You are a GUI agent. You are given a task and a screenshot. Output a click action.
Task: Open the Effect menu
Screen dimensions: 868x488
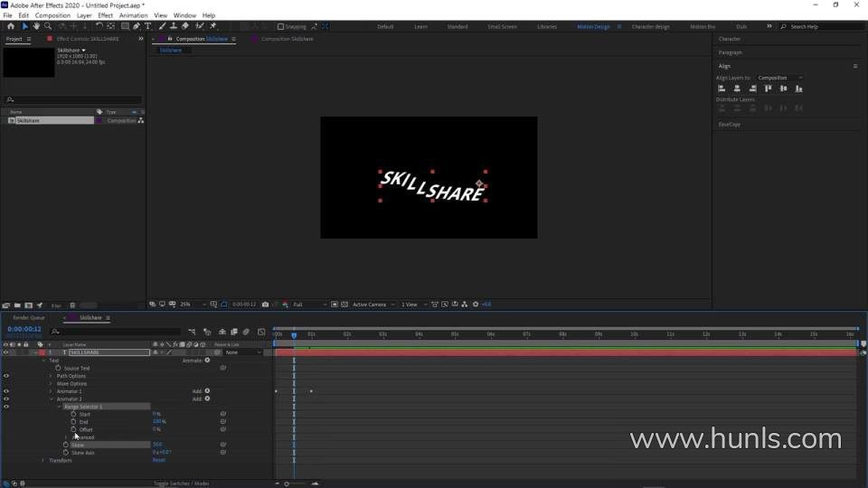coord(105,15)
